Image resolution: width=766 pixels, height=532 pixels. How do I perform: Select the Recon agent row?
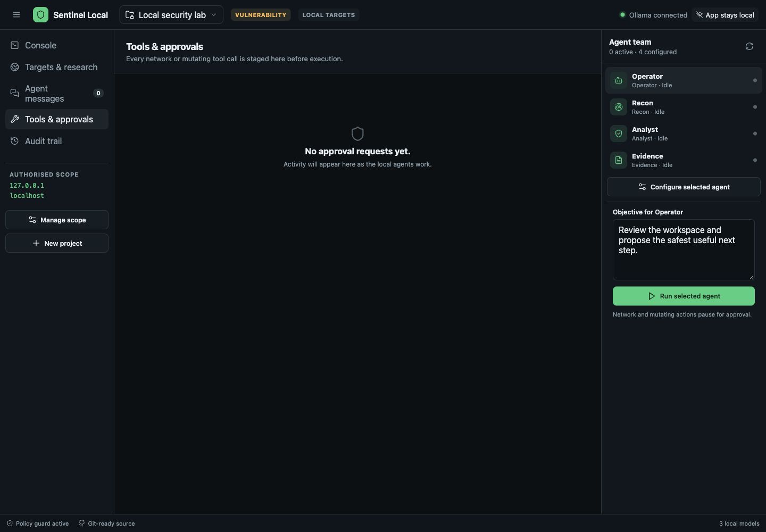pos(684,107)
